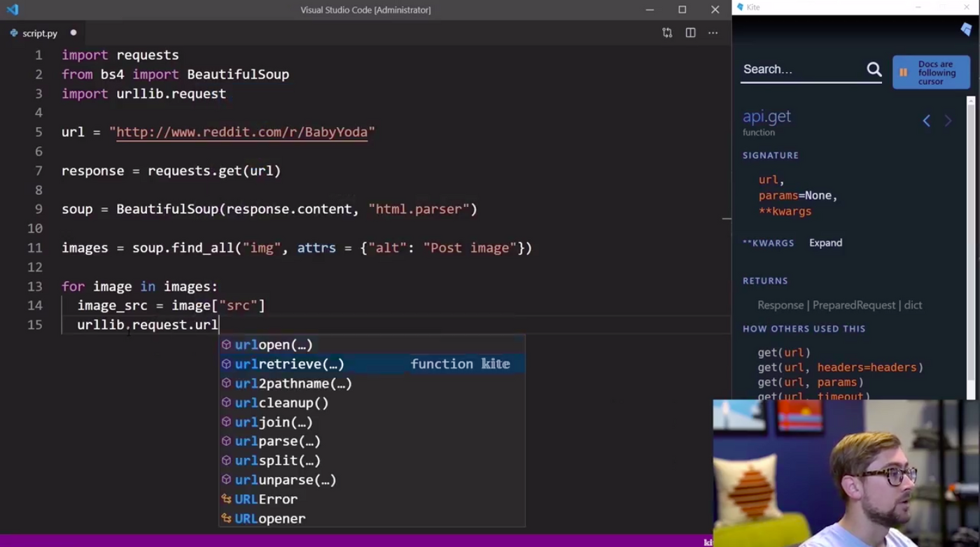This screenshot has width=980, height=547.
Task: Click the get(url, headers=headers) usage example
Action: (x=840, y=367)
